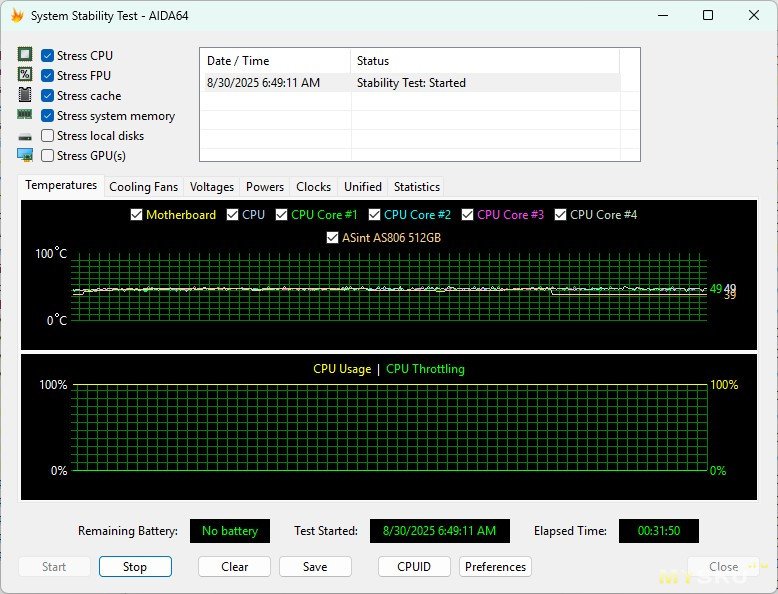Select the Temperatures tab
Image resolution: width=778 pixels, height=594 pixels.
point(61,185)
